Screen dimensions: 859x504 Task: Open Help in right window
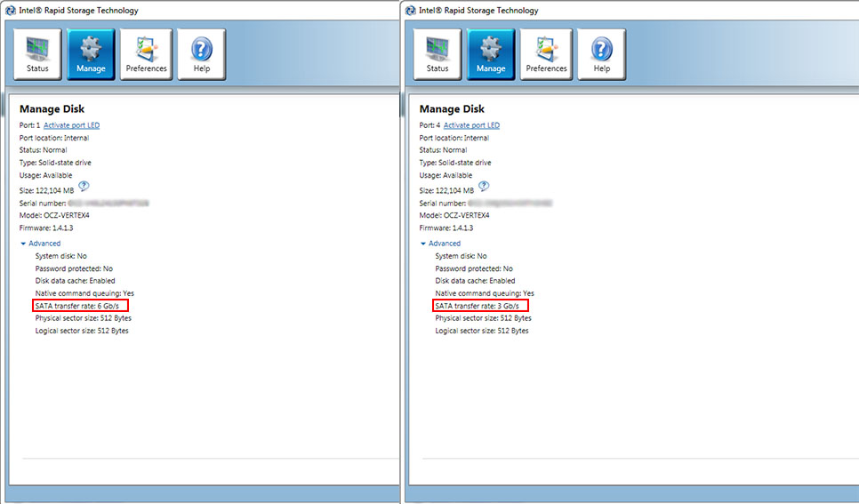pyautogui.click(x=601, y=55)
